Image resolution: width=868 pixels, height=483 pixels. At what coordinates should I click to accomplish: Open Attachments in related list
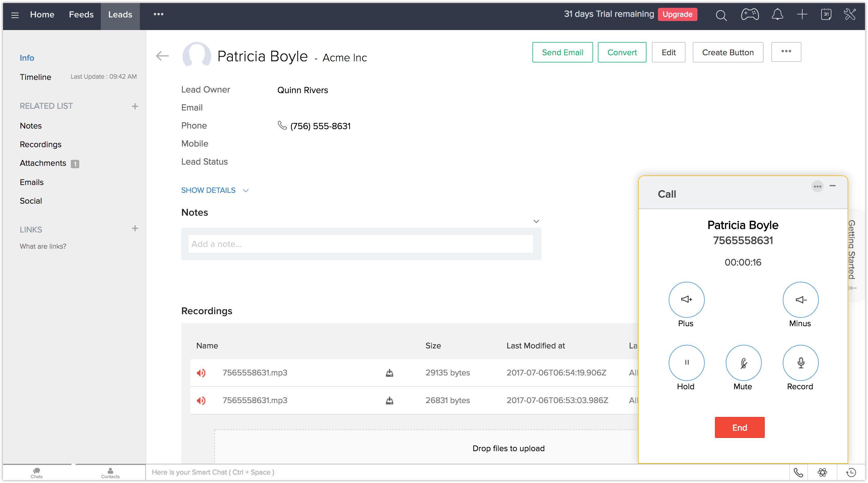click(x=43, y=163)
